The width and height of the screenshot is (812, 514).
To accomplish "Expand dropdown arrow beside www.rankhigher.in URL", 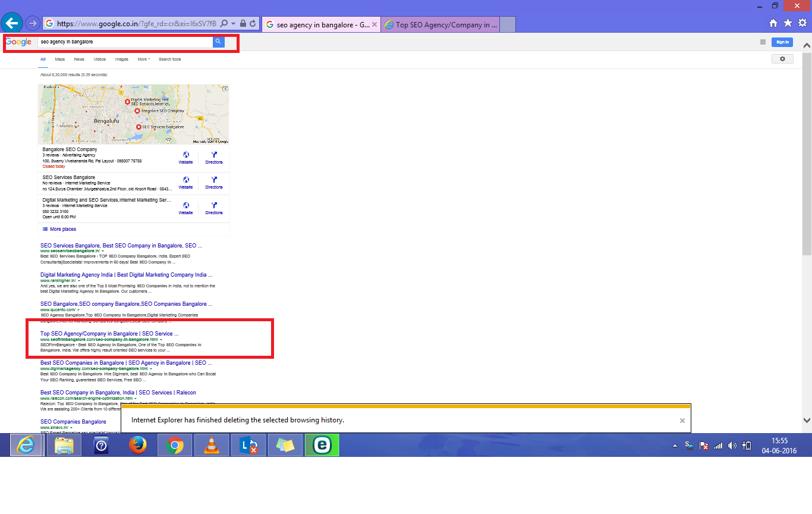I will (x=78, y=280).
